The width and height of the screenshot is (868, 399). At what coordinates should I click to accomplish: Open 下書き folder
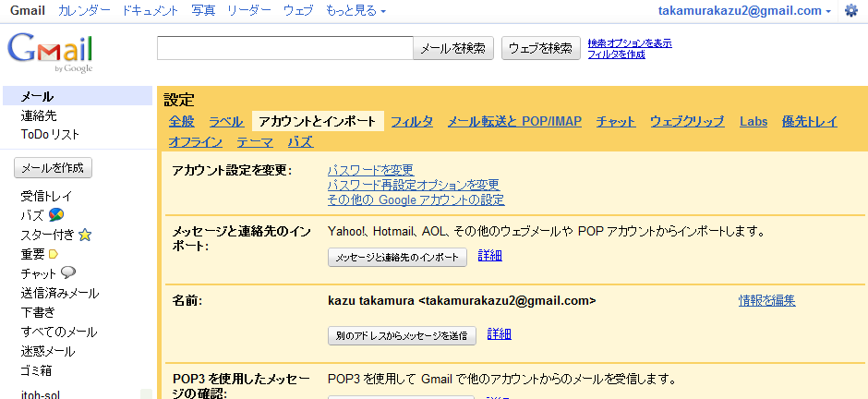(38, 313)
